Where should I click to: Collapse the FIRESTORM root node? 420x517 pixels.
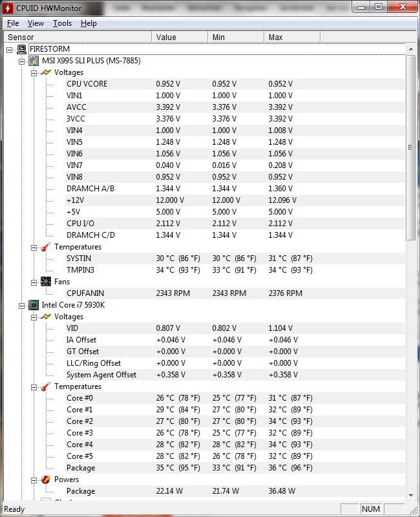[10, 50]
